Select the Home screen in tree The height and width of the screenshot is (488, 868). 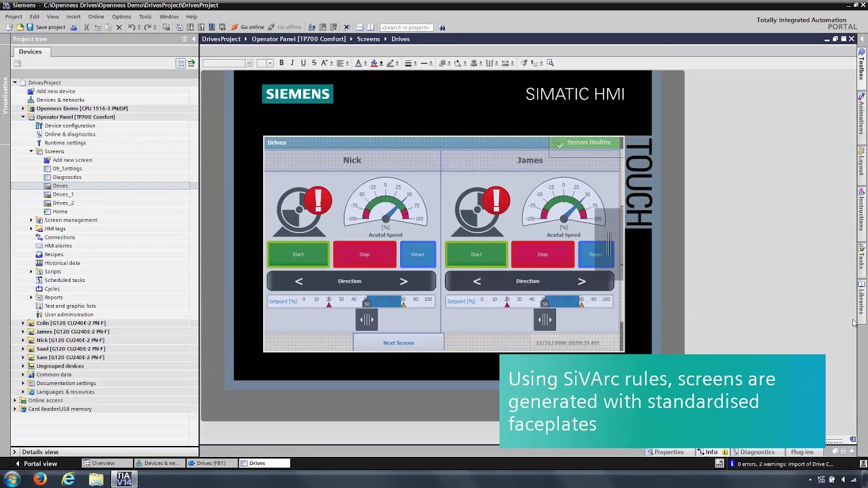pyautogui.click(x=60, y=211)
